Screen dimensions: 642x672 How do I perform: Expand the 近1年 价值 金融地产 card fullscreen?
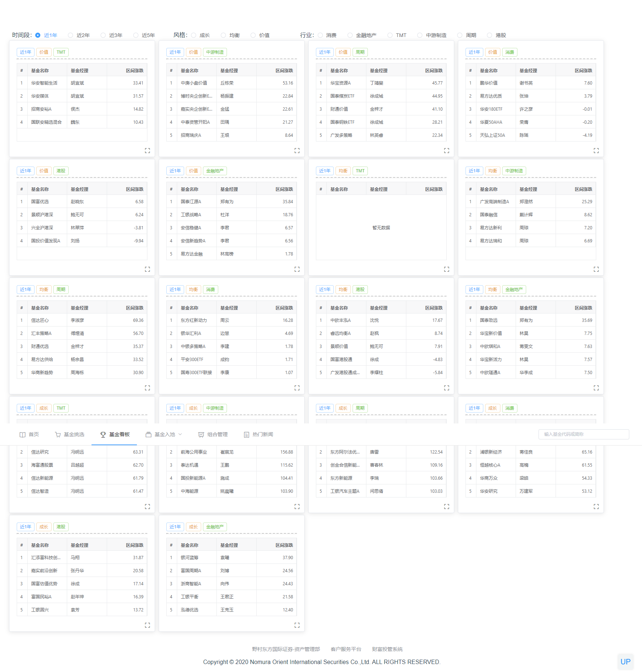297,269
